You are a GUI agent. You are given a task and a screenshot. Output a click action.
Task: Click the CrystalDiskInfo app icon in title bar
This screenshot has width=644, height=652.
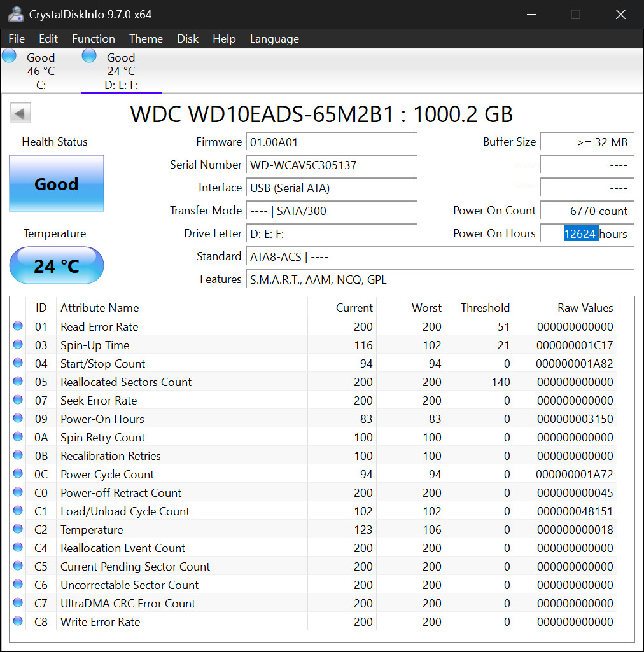click(16, 14)
